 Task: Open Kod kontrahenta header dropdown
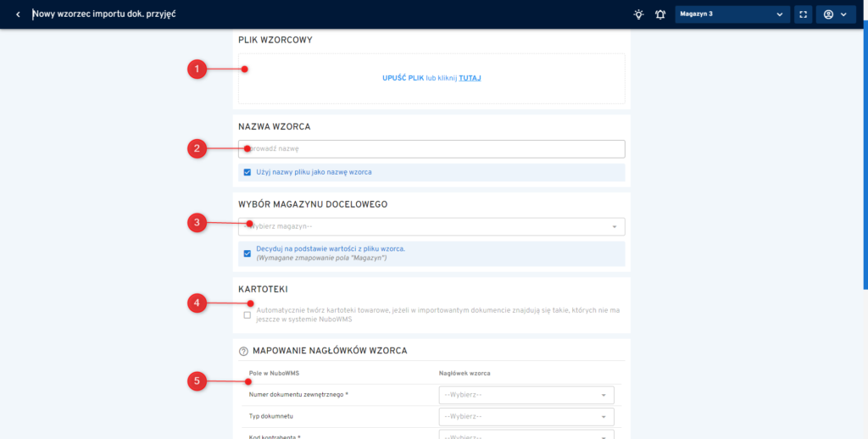[526, 434]
